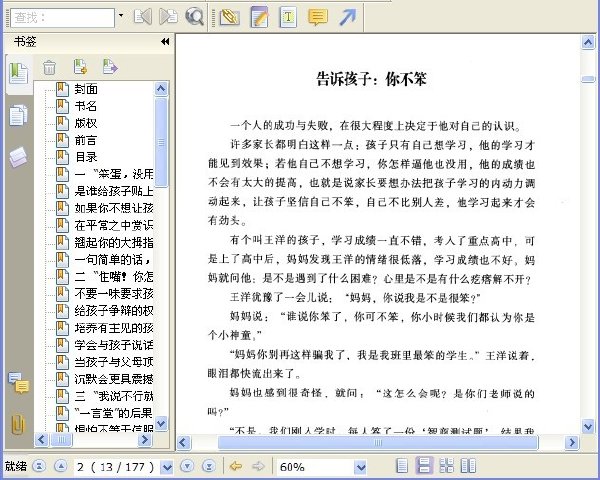Open the comments side panel tab
Viewport: 600px width, 480px height.
19,383
